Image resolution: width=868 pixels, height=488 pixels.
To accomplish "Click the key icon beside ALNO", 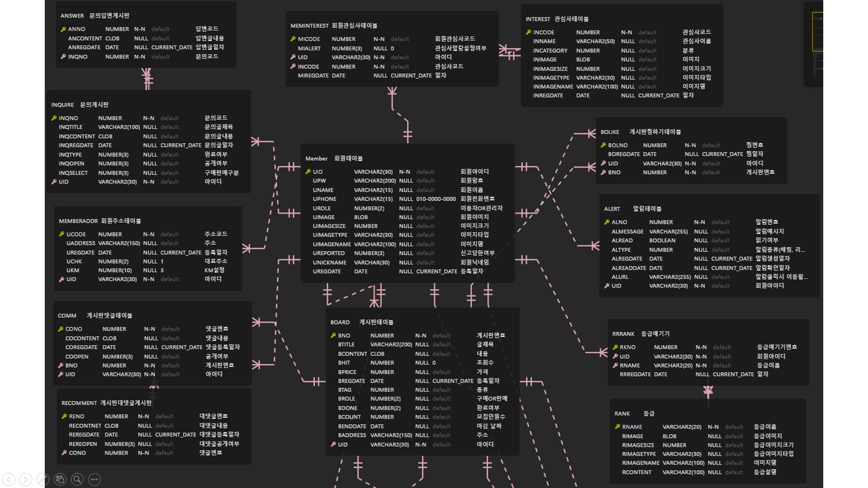I will 607,222.
